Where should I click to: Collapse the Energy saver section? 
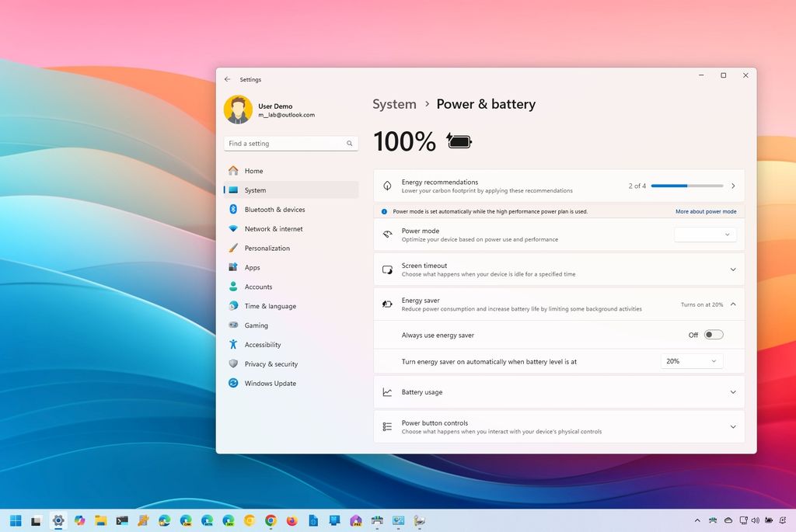click(x=731, y=304)
